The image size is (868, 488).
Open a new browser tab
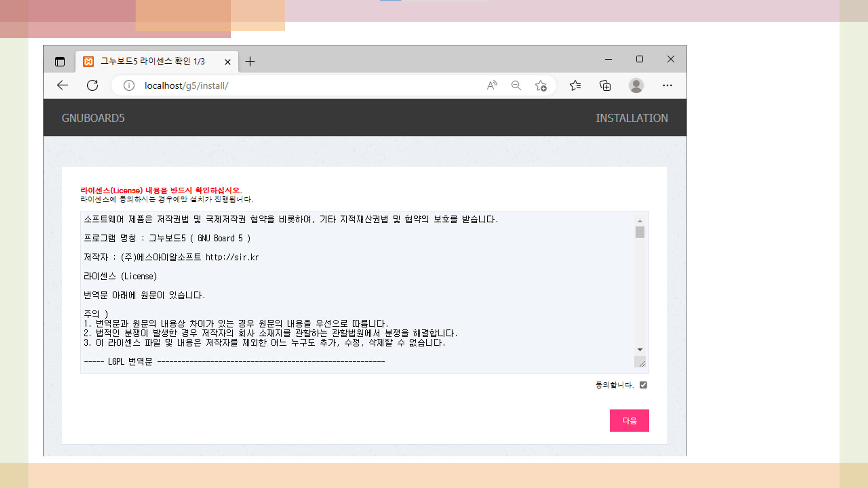250,61
